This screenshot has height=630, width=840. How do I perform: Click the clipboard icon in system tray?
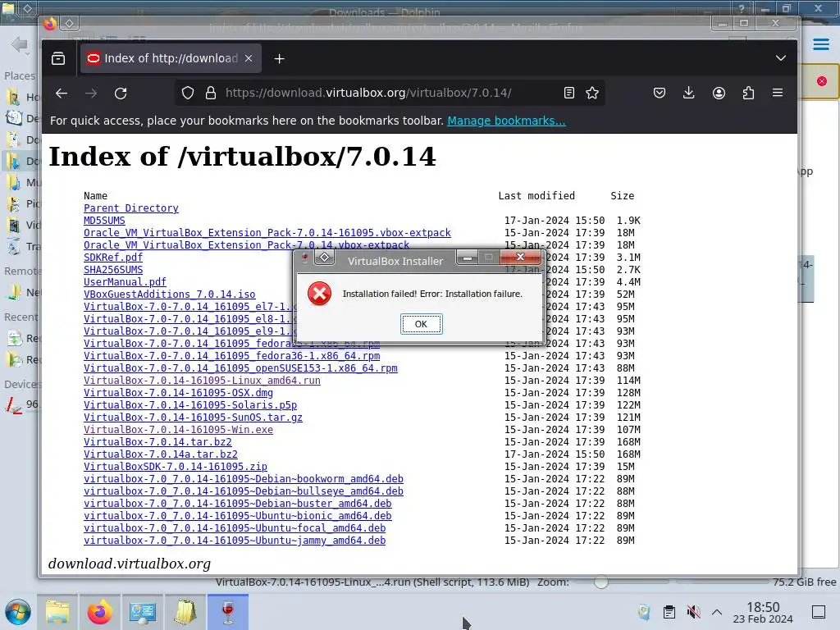point(669,612)
